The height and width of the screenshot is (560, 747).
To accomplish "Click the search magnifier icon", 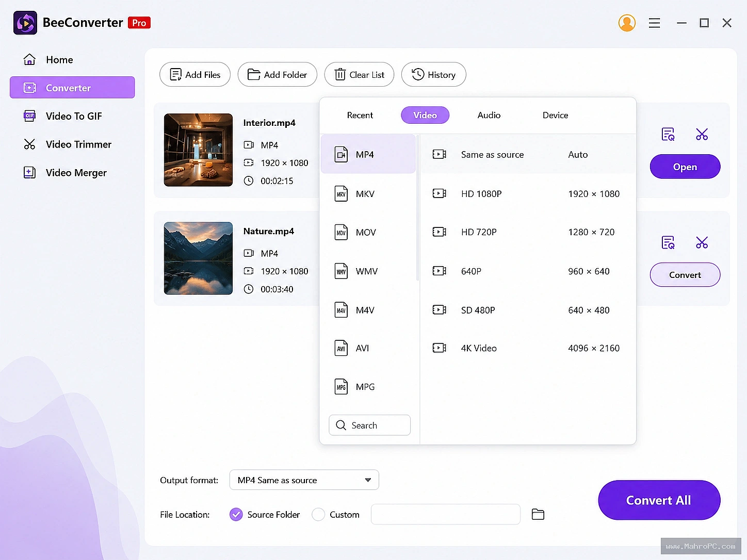I will point(341,425).
